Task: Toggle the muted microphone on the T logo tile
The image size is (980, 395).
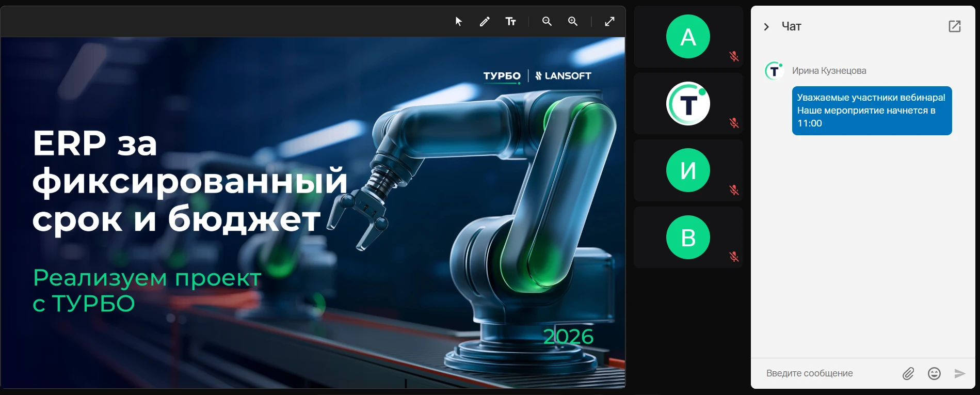Action: pyautogui.click(x=734, y=123)
